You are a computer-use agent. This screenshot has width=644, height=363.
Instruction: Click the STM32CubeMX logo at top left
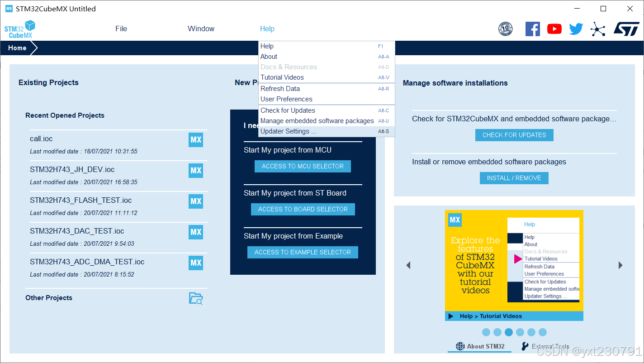click(20, 29)
